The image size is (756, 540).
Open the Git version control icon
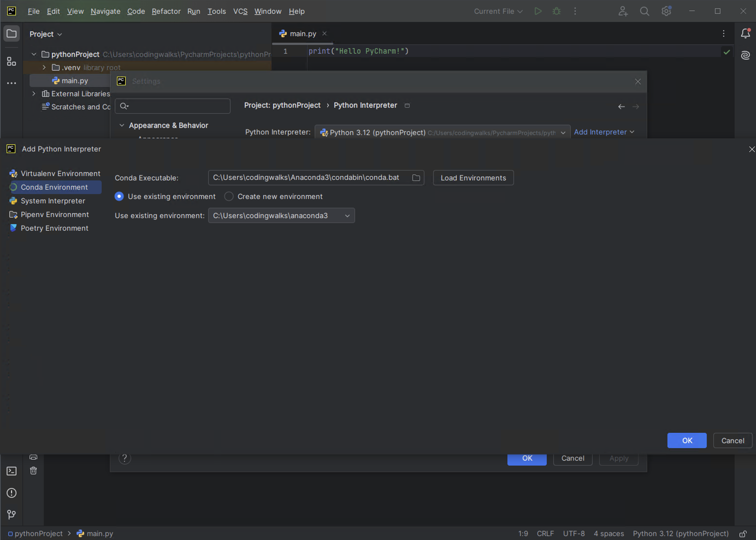12,514
